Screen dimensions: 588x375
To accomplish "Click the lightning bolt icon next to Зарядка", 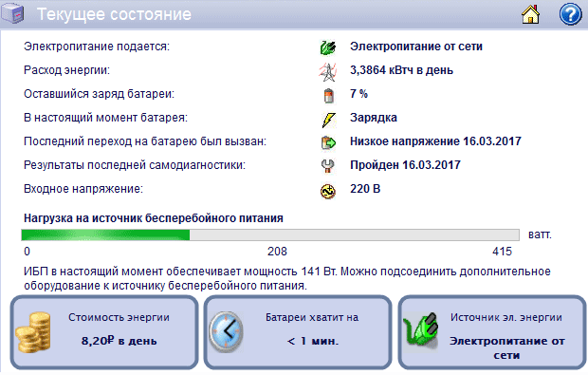I will point(328,120).
